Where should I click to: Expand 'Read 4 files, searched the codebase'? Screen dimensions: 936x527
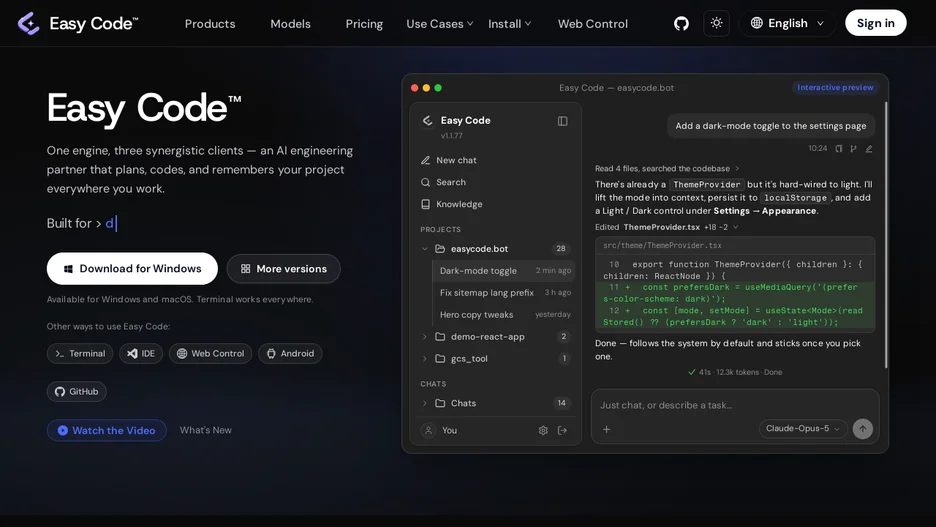pos(667,168)
